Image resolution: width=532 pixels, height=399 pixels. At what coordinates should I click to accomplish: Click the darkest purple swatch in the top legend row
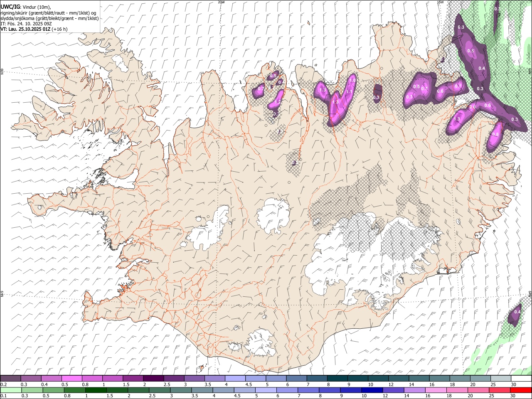point(153,379)
